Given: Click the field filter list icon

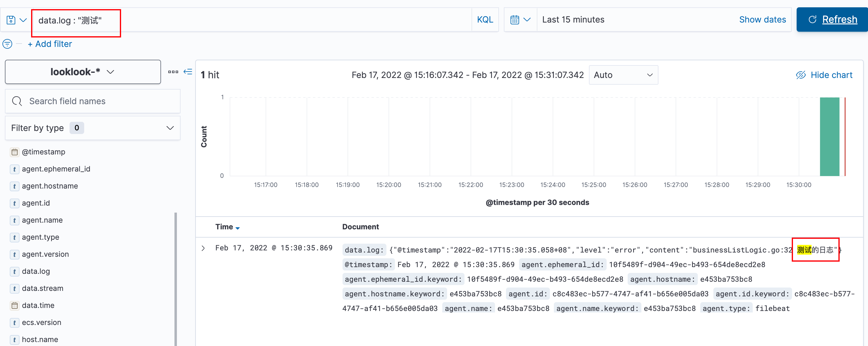Looking at the screenshot, I should click(189, 71).
